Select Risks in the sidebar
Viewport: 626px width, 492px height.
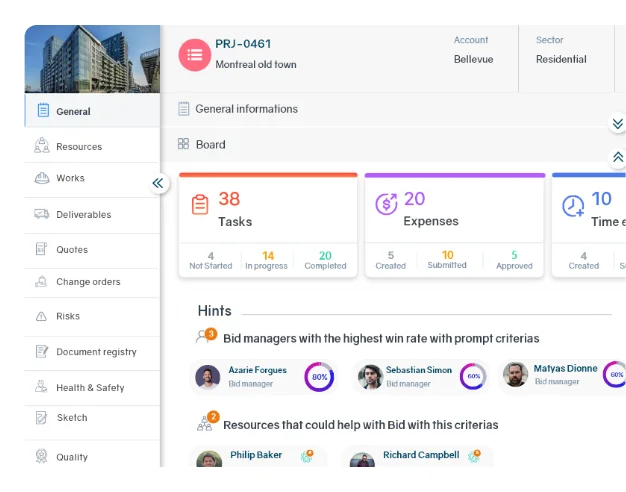[67, 316]
